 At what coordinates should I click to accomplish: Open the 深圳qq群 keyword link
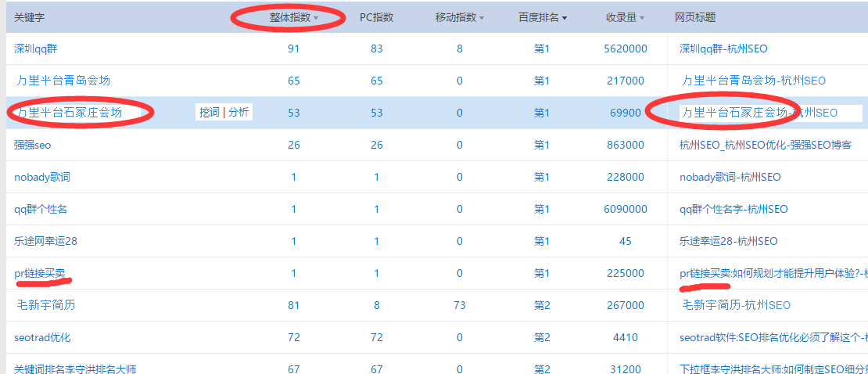click(x=36, y=49)
